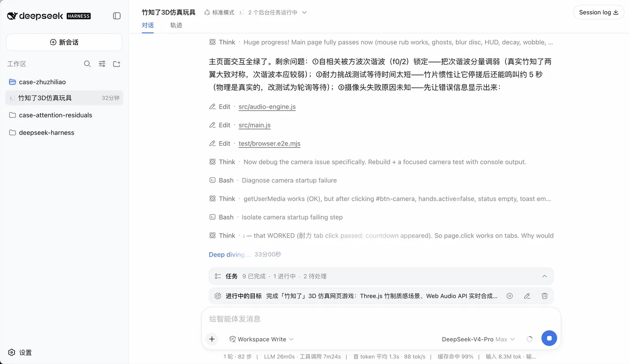Click the goal description starting "完成「竹知了」3D"
The width and height of the screenshot is (630, 364).
tap(382, 296)
